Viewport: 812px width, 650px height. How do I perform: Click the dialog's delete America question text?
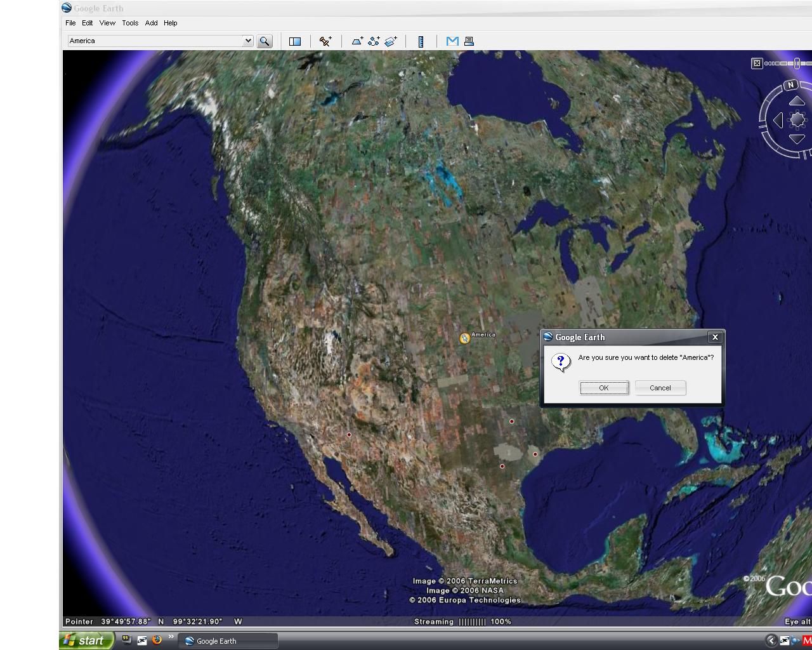click(646, 357)
